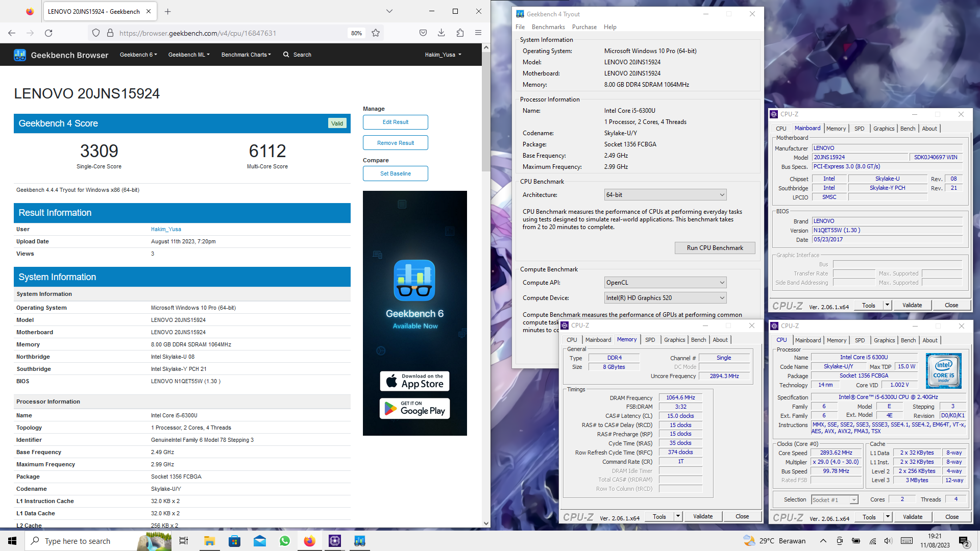Reload the Geekbench page
This screenshot has height=551, width=980.
pyautogui.click(x=48, y=33)
